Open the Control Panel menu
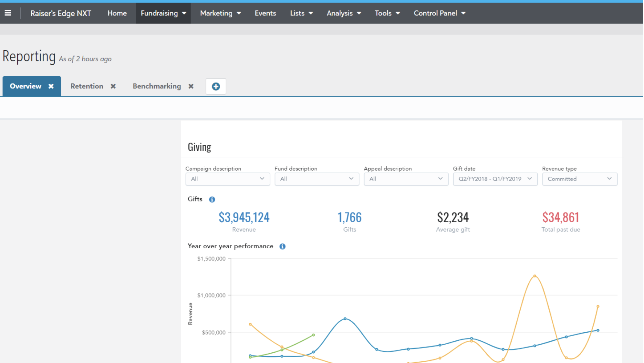 coord(439,13)
